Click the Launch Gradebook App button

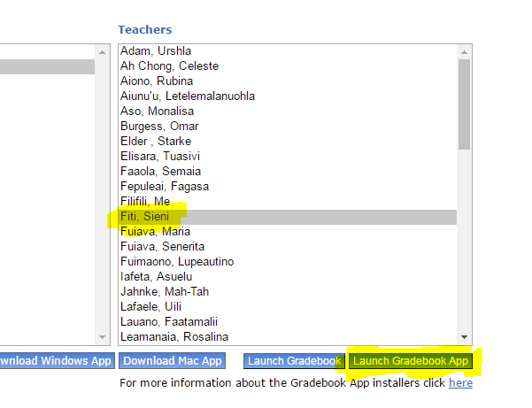pyautogui.click(x=411, y=360)
